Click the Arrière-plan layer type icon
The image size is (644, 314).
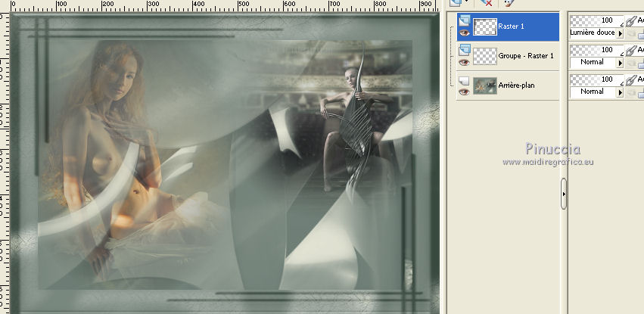coord(464,80)
